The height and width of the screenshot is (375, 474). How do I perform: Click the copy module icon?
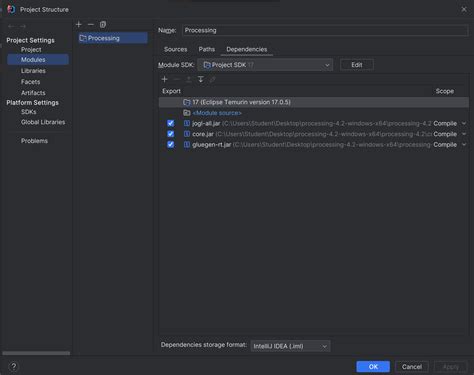(103, 24)
